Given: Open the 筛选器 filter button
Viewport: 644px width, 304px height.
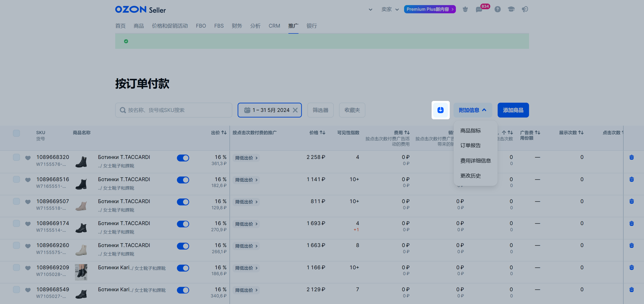Looking at the screenshot, I should (320, 110).
